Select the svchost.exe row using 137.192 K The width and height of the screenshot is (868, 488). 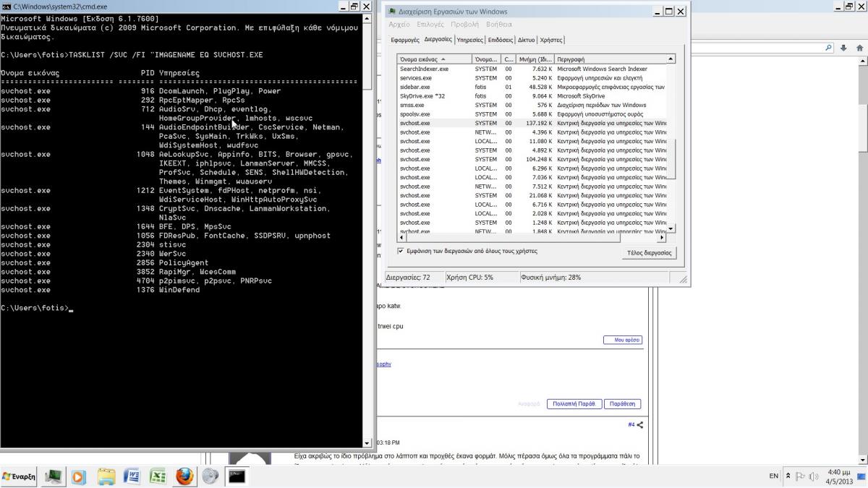tap(532, 123)
